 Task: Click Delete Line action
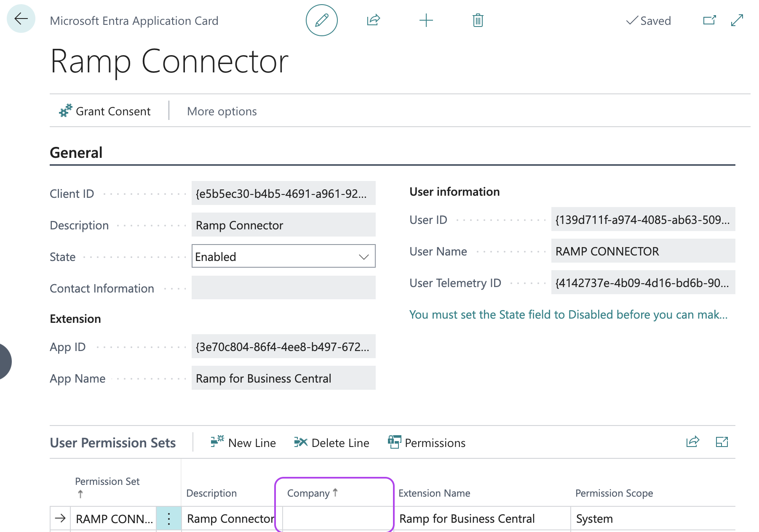(331, 442)
